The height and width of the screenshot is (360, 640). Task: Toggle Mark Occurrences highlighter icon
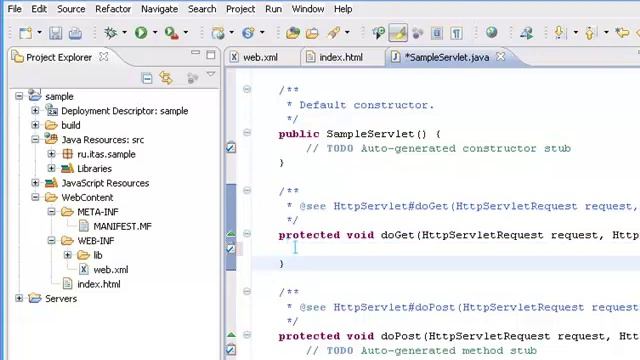point(398,33)
